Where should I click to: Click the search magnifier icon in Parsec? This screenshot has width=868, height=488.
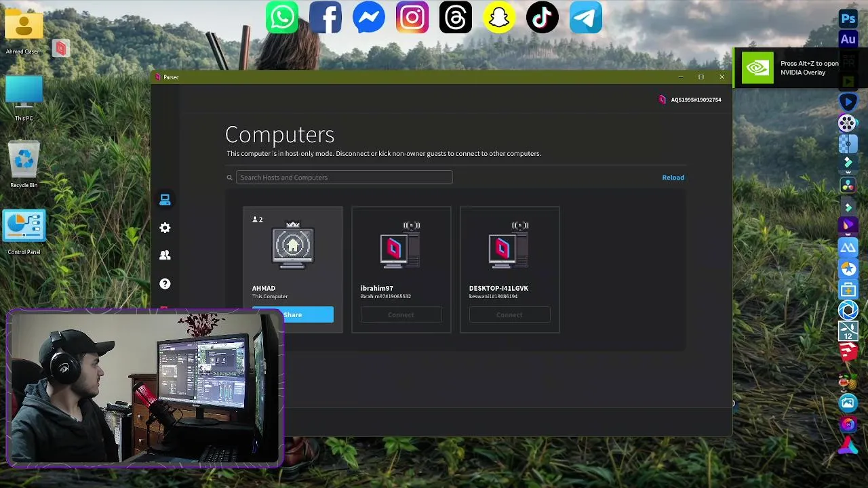click(230, 178)
